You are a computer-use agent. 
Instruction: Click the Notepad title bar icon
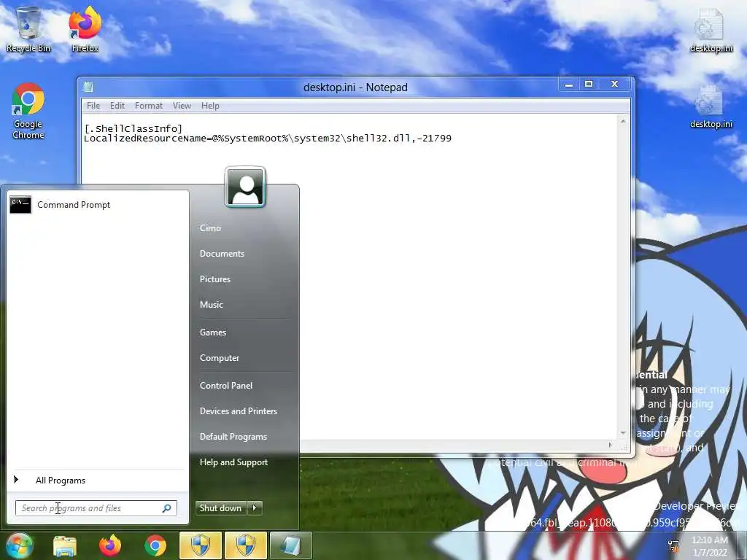click(x=88, y=87)
